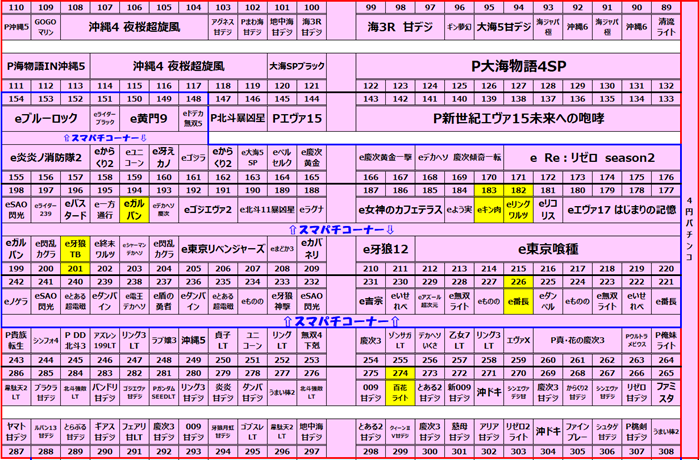The width and height of the screenshot is (700, 460).
Task: Select the 清流ライト cell
Action: [x=666, y=27]
